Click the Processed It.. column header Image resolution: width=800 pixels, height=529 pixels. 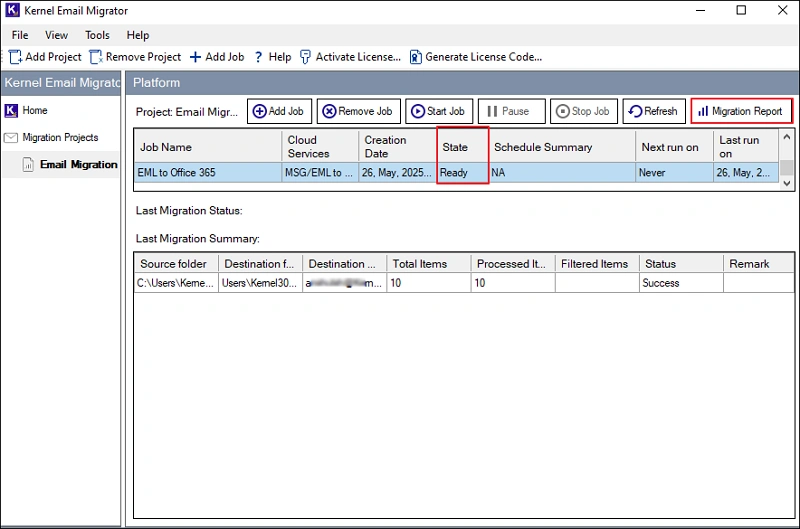coord(513,264)
